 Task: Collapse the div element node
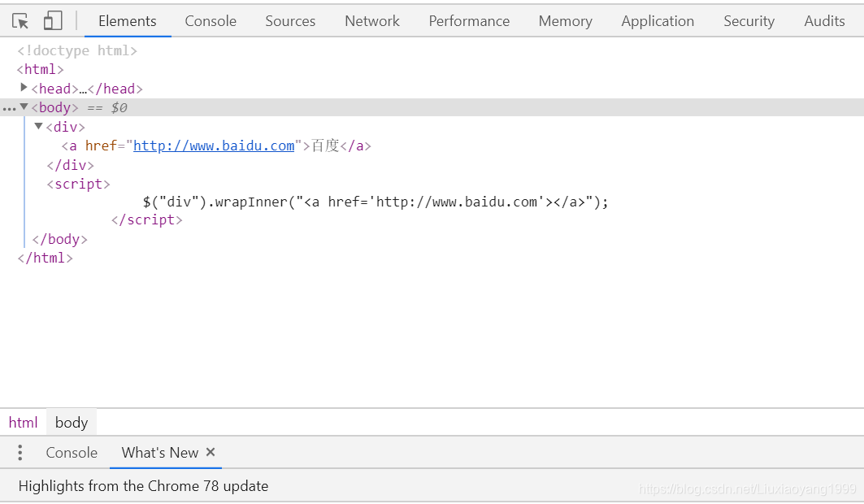pyautogui.click(x=38, y=126)
